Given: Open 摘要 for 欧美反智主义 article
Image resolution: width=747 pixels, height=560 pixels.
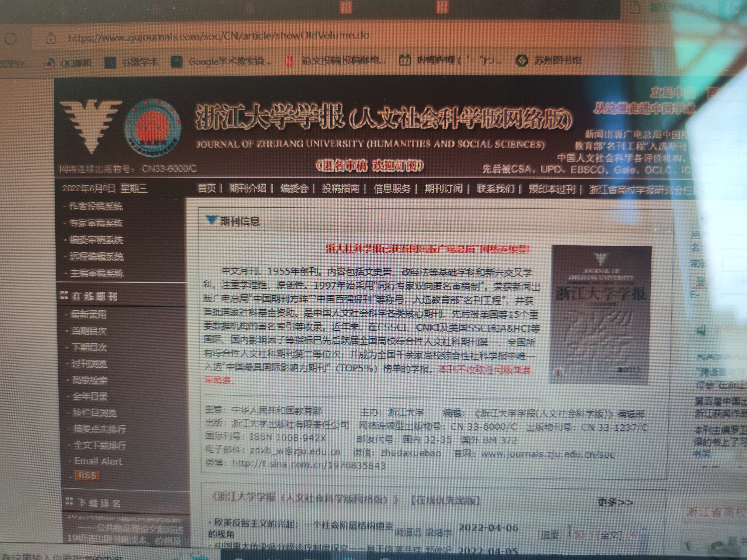Looking at the screenshot, I should (x=550, y=535).
